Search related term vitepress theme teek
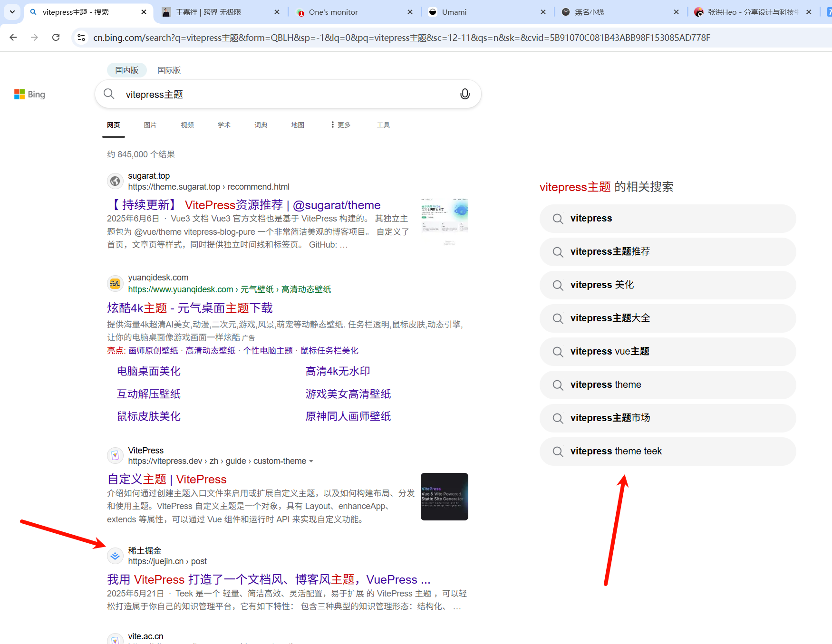The height and width of the screenshot is (644, 832). tap(668, 452)
